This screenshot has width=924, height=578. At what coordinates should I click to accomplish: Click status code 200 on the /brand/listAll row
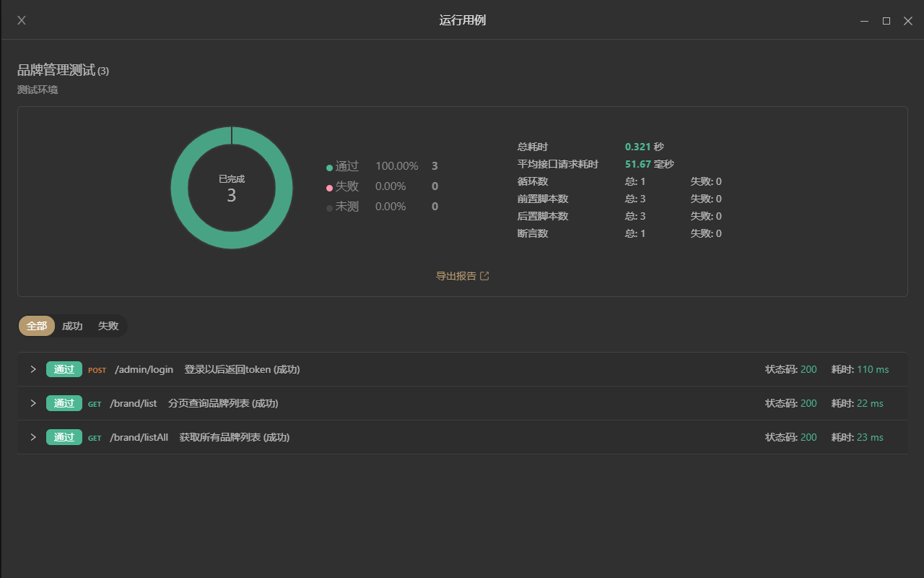(809, 437)
